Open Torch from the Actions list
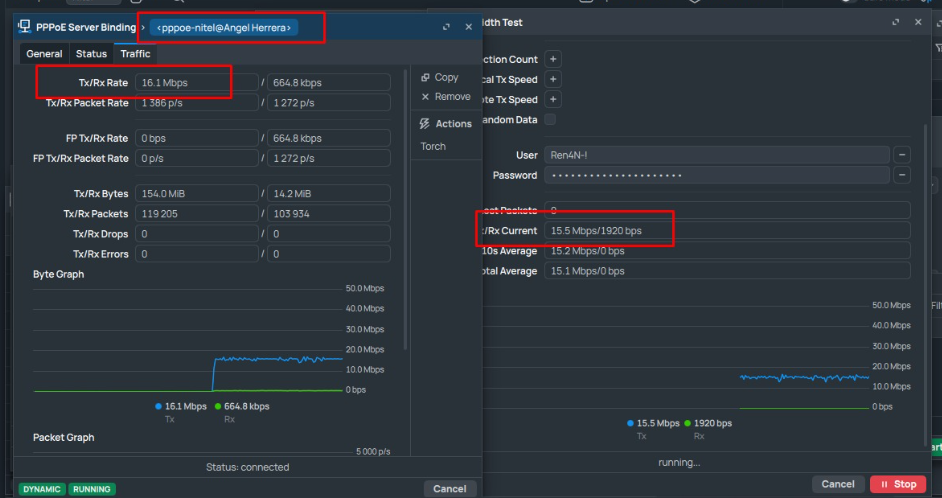Image resolution: width=942 pixels, height=498 pixels. [433, 146]
